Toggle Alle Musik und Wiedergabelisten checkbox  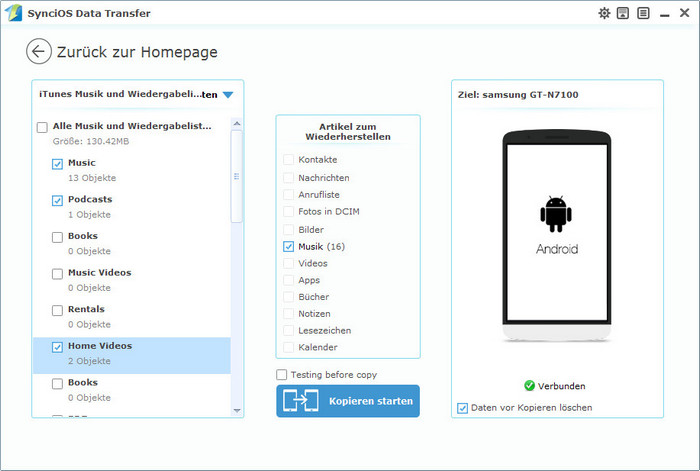pos(42,127)
